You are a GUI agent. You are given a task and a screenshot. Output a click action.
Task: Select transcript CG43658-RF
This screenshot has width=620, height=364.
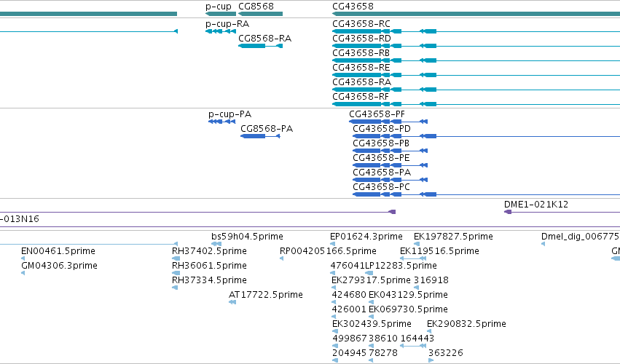tap(361, 96)
